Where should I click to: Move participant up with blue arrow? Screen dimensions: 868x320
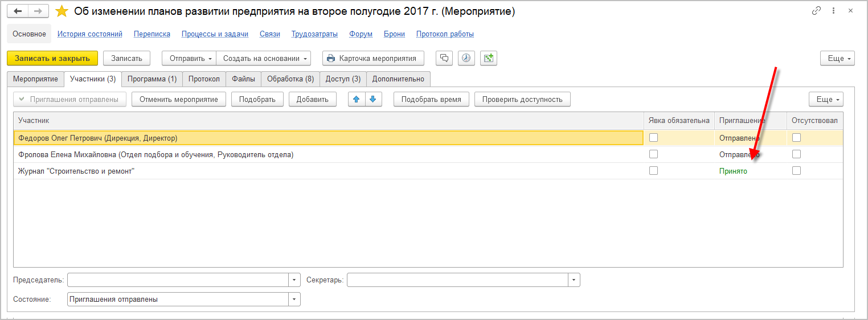click(x=357, y=99)
